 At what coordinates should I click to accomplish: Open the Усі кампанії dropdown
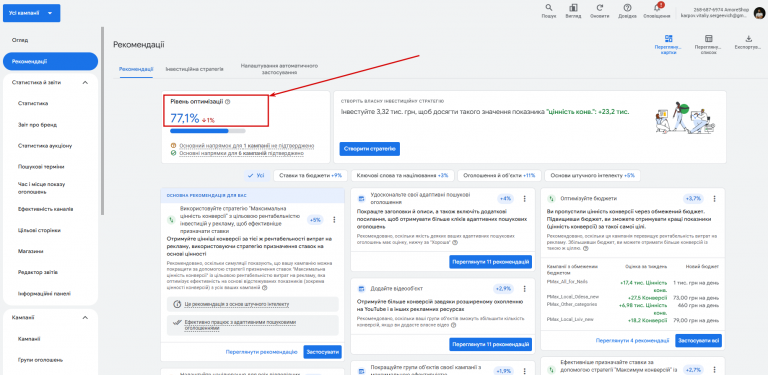coord(31,13)
